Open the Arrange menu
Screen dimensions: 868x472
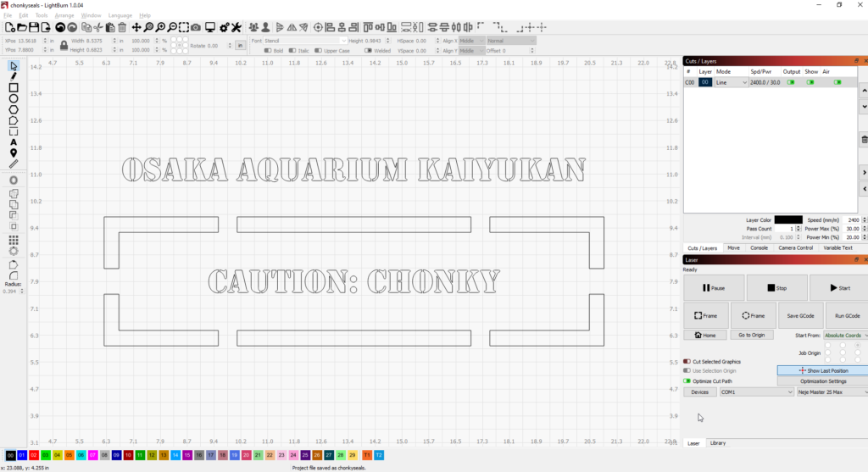click(x=64, y=15)
